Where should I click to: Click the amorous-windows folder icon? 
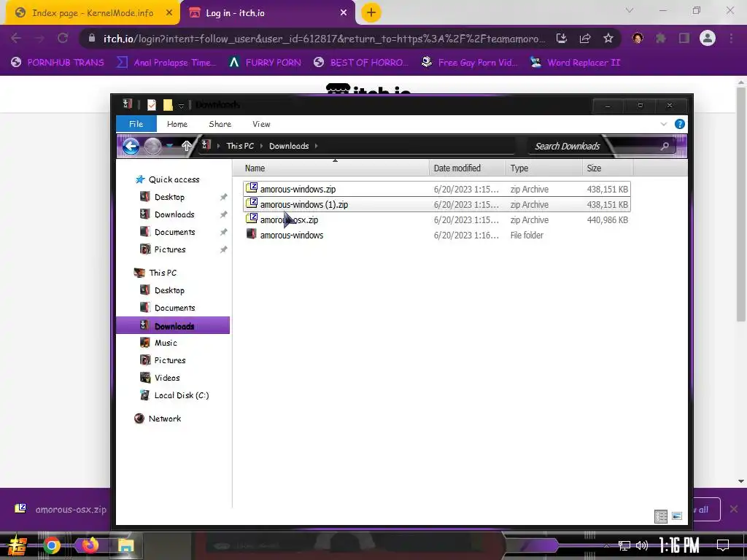pyautogui.click(x=252, y=234)
